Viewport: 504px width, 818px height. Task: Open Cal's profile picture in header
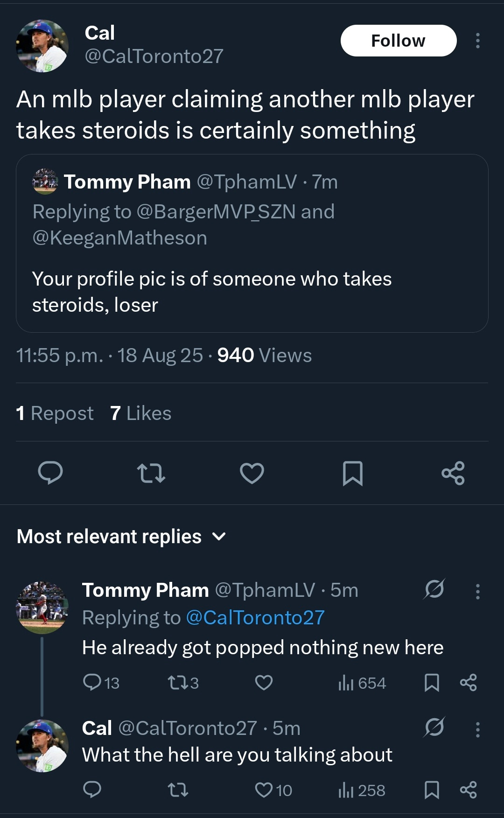coord(42,46)
